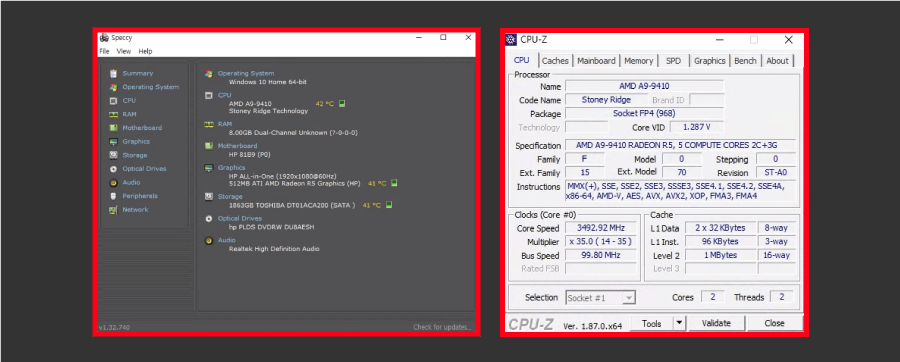The width and height of the screenshot is (900, 362).
Task: Open the Tools dropdown arrow in CPU-Z
Action: 680,324
